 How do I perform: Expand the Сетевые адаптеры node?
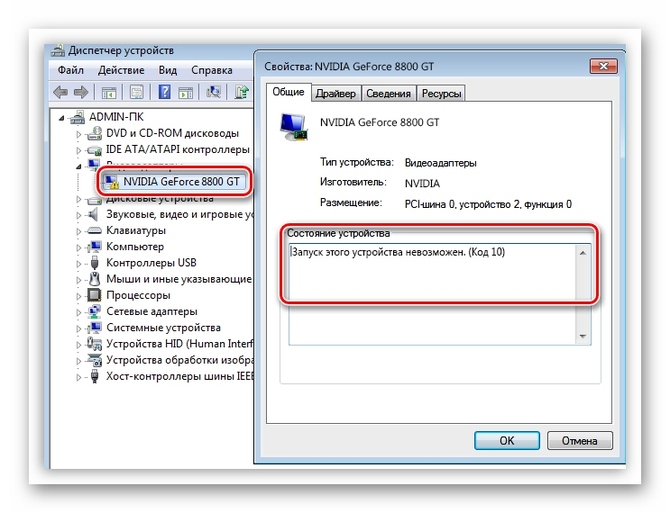[x=79, y=312]
